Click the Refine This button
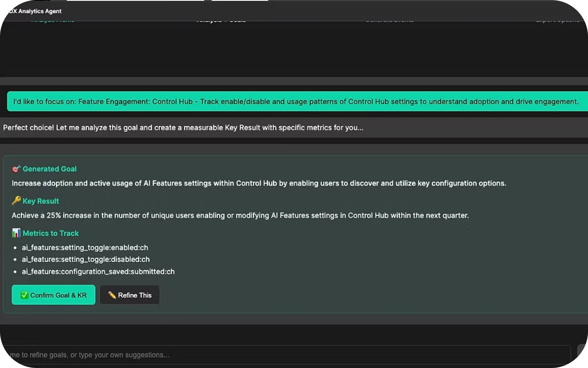Viewport: 588px width, 368px height. 129,295
